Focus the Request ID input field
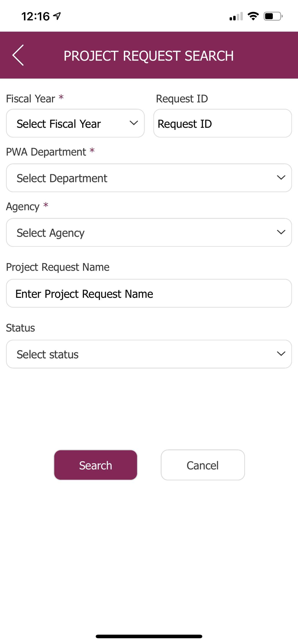The image size is (298, 644). point(223,123)
